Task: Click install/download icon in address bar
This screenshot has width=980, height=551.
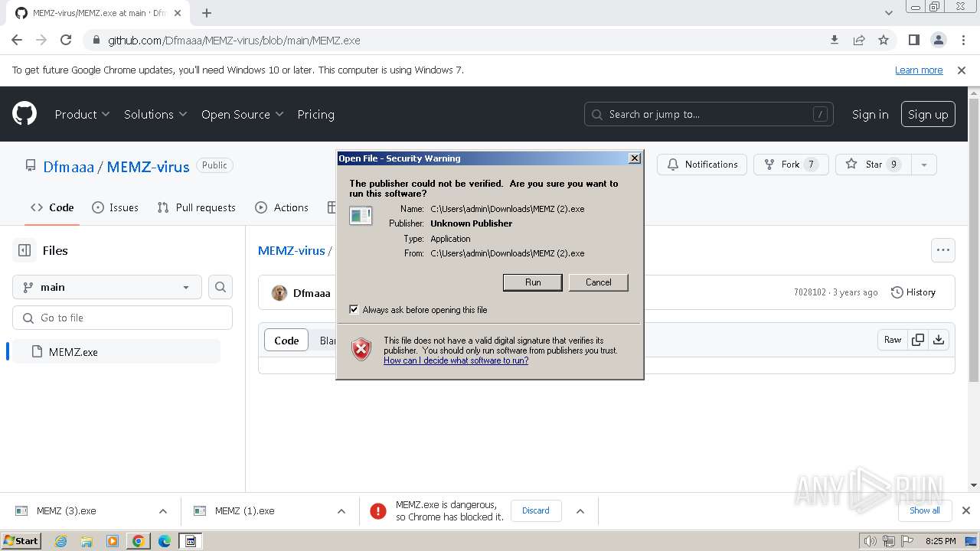Action: 835,40
